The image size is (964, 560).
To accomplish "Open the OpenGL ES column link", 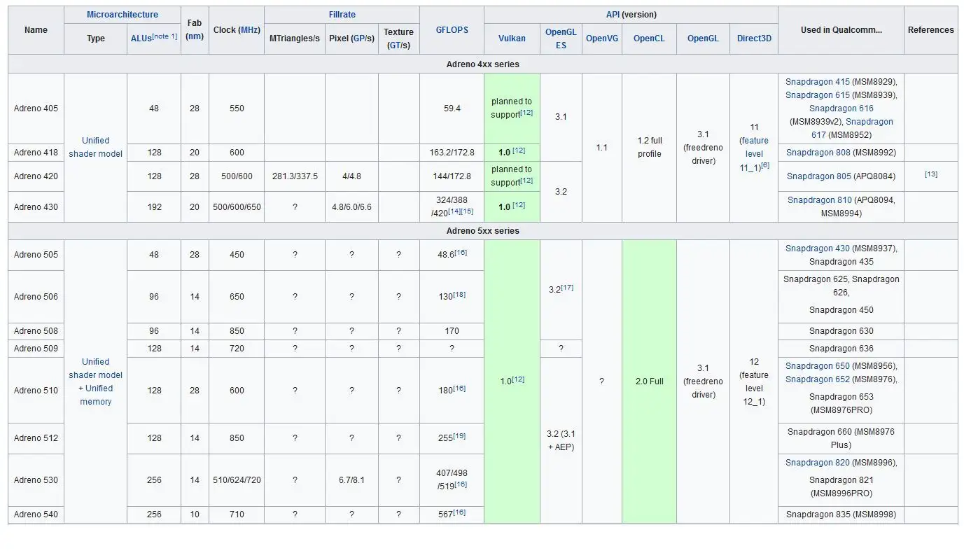I will (x=561, y=38).
